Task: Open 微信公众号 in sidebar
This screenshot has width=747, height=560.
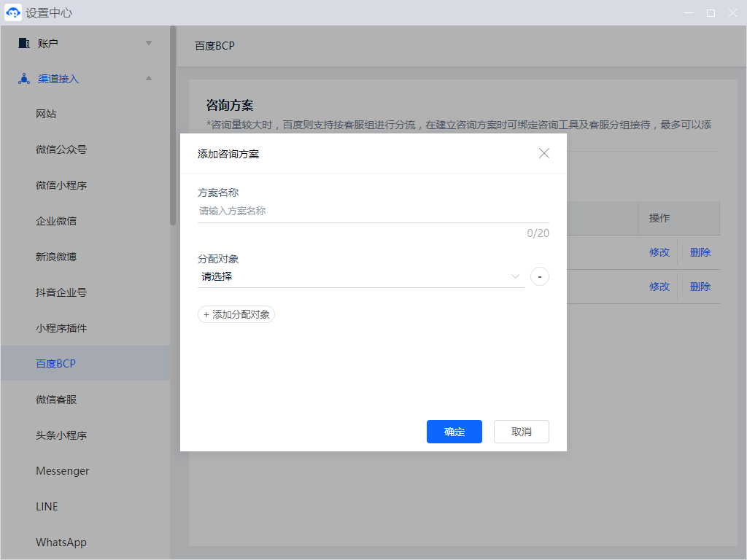Action: 61,149
